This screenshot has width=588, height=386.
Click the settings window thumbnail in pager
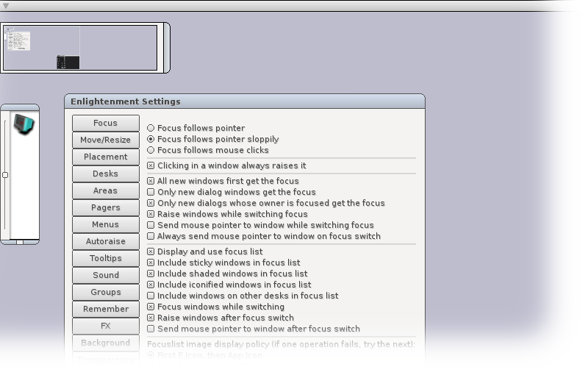tap(19, 41)
